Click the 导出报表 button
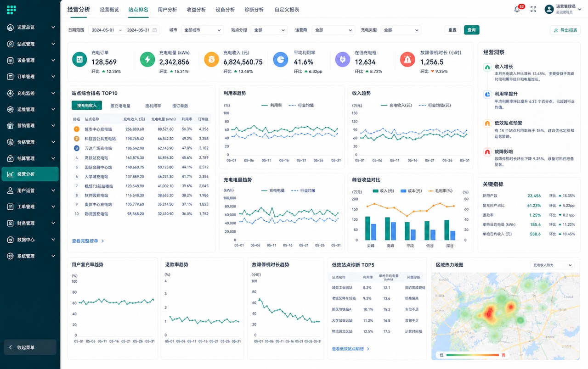The height and width of the screenshot is (369, 588). point(565,30)
